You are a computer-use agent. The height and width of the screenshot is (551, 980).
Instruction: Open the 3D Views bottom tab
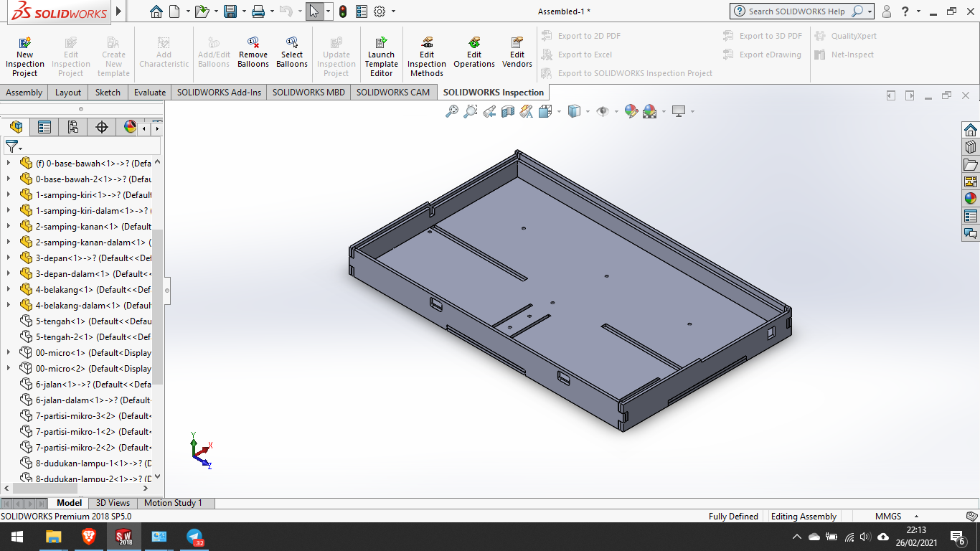click(113, 503)
